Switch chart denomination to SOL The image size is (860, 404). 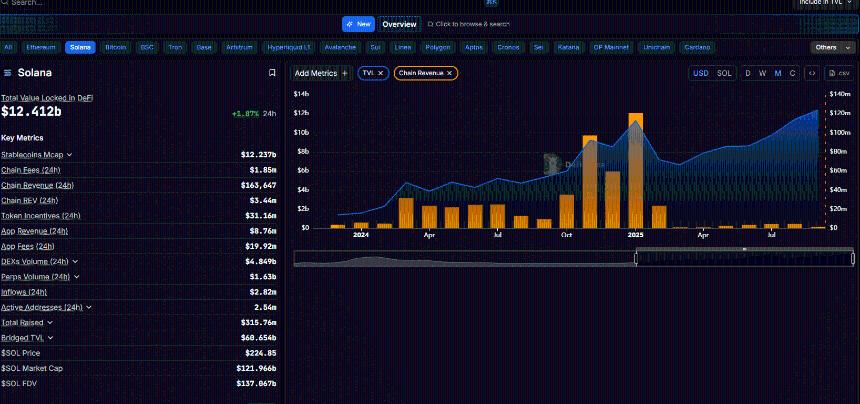[724, 73]
